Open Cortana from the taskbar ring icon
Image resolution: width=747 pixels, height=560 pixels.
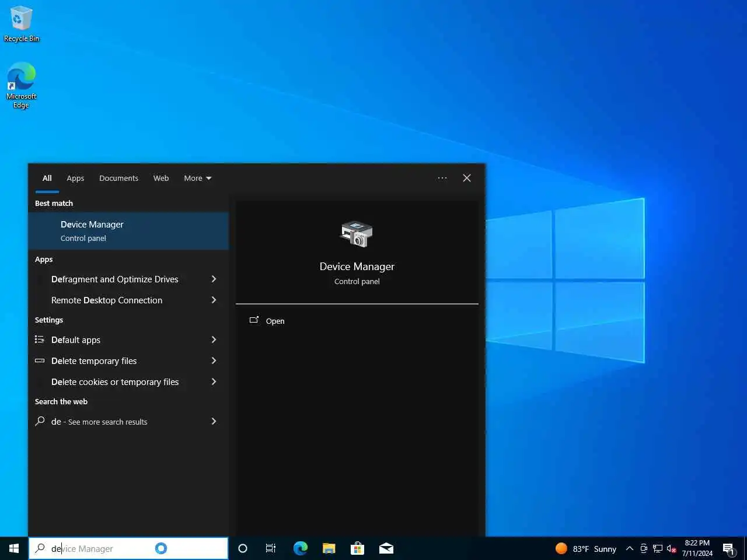tap(243, 548)
